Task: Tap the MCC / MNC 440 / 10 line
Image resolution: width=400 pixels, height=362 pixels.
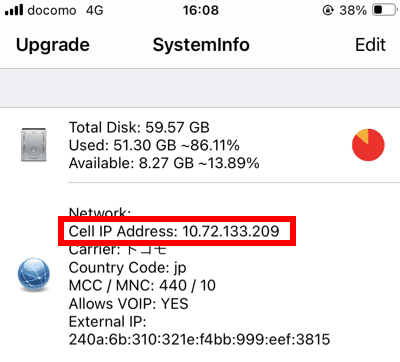Action: coord(142,286)
